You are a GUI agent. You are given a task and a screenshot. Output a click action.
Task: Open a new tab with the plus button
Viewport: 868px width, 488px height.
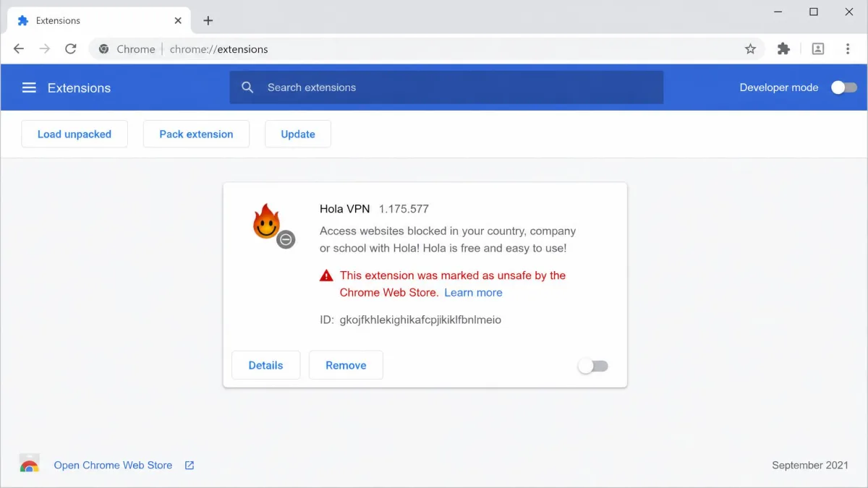(208, 20)
